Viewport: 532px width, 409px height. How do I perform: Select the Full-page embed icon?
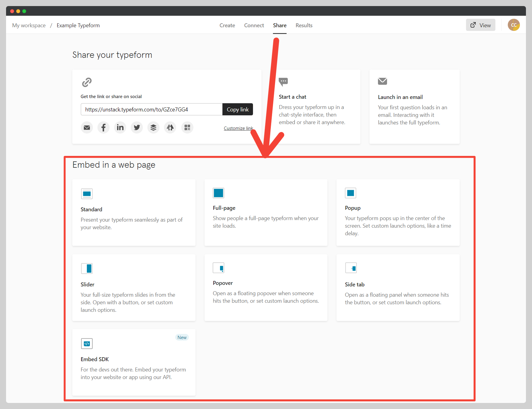[218, 193]
